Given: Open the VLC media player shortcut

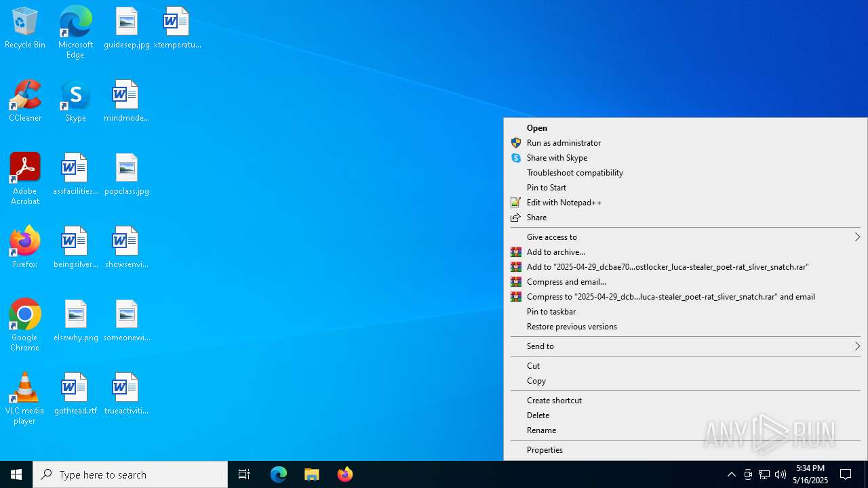Looking at the screenshot, I should pyautogui.click(x=25, y=399).
